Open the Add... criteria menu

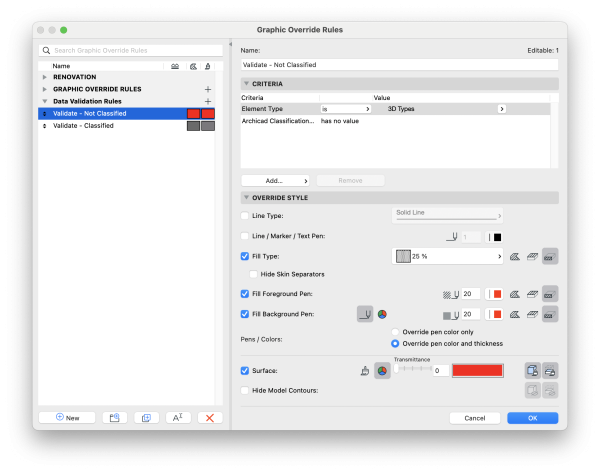pyautogui.click(x=276, y=180)
